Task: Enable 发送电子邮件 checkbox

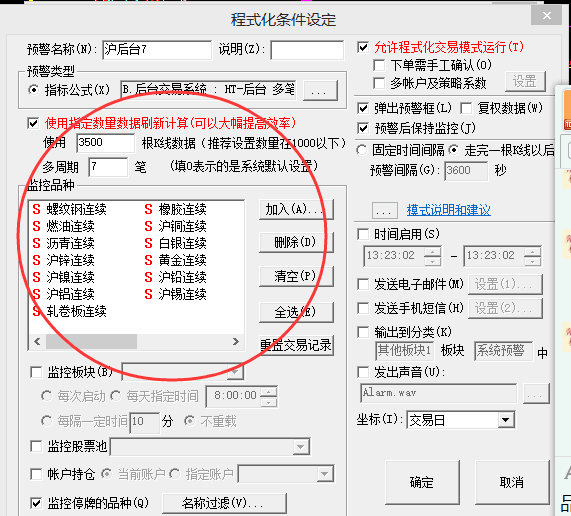Action: (363, 284)
